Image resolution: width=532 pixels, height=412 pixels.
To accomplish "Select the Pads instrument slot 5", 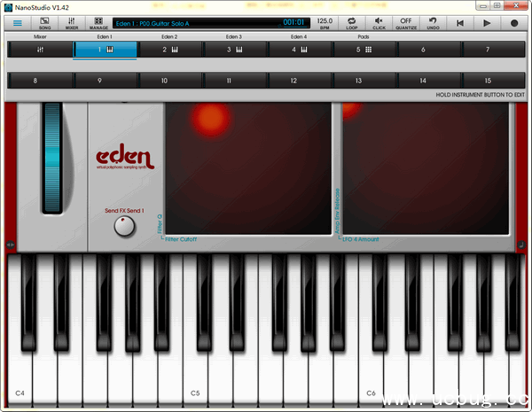I will 364,50.
